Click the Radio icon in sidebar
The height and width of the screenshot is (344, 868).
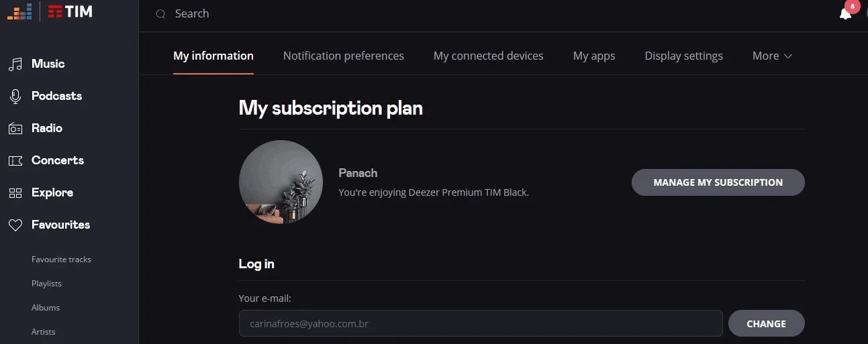tap(15, 129)
